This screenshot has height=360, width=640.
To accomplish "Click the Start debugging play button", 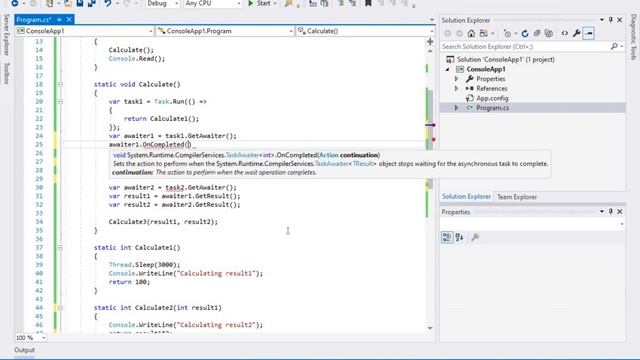I will [251, 3].
